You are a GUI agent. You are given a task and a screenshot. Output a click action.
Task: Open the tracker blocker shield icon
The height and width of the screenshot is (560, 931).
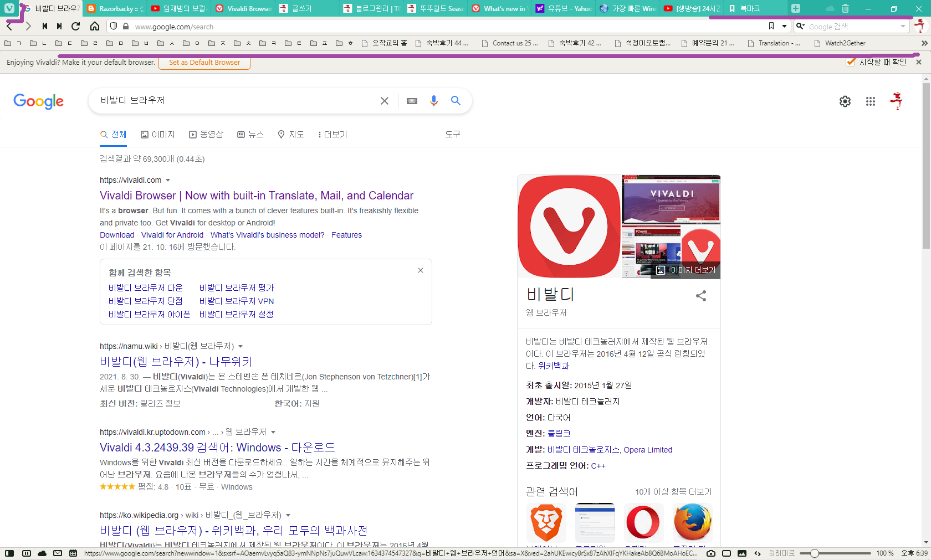pyautogui.click(x=114, y=26)
